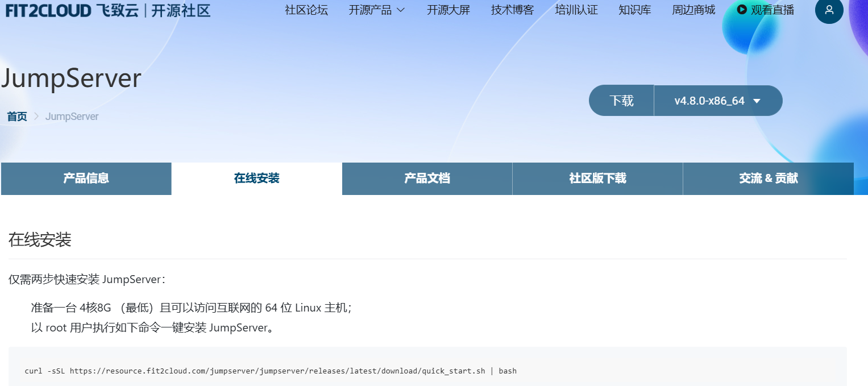Expand the 开源产品 navigation dropdown

tap(377, 10)
